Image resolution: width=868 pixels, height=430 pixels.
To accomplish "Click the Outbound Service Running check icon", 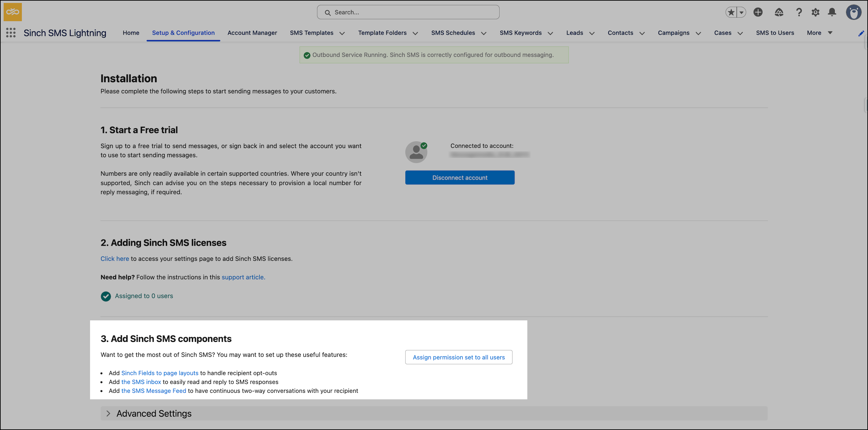I will pyautogui.click(x=307, y=55).
